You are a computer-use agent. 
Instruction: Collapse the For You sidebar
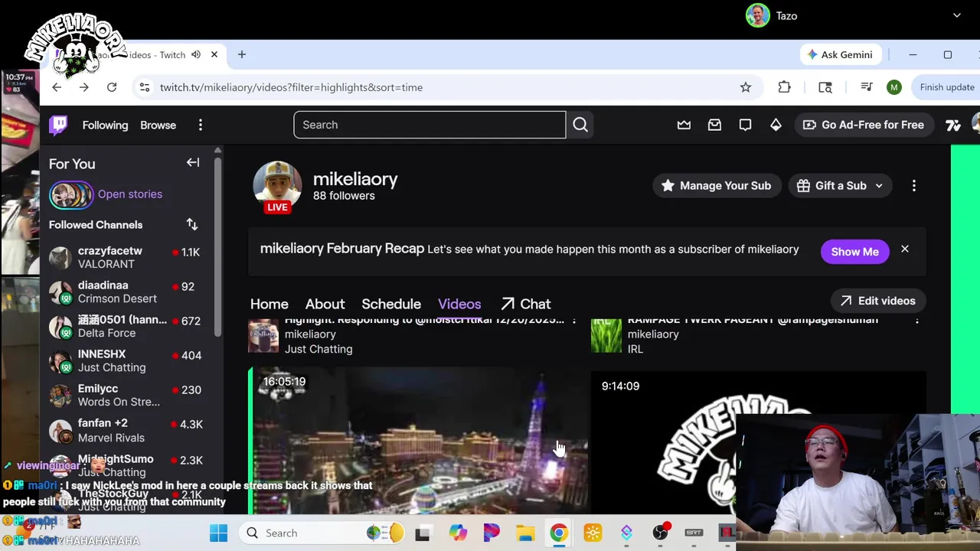pos(193,162)
